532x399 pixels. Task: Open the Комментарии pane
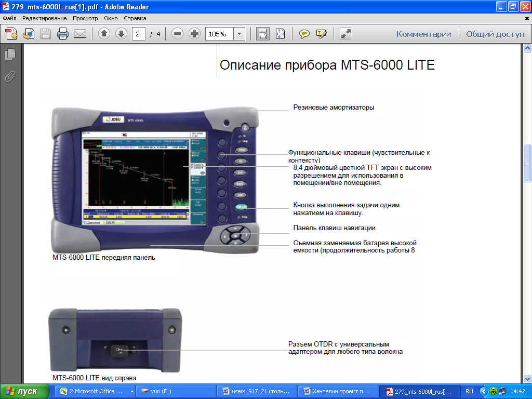[424, 34]
